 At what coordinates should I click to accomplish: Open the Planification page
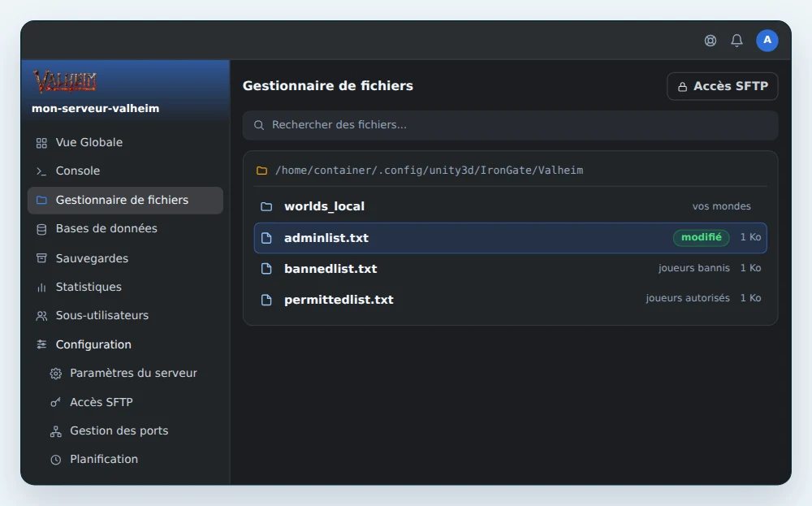coord(125,460)
